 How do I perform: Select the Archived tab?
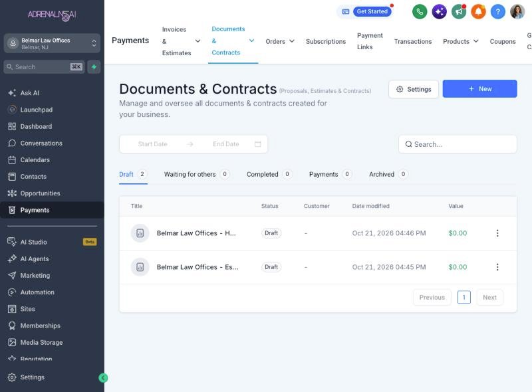[388, 174]
